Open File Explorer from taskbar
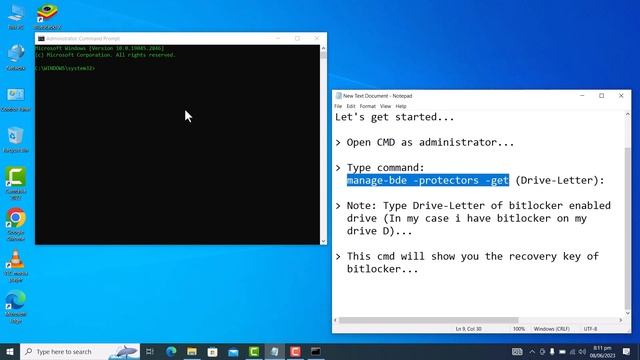The height and width of the screenshot is (360, 640). click(x=192, y=351)
